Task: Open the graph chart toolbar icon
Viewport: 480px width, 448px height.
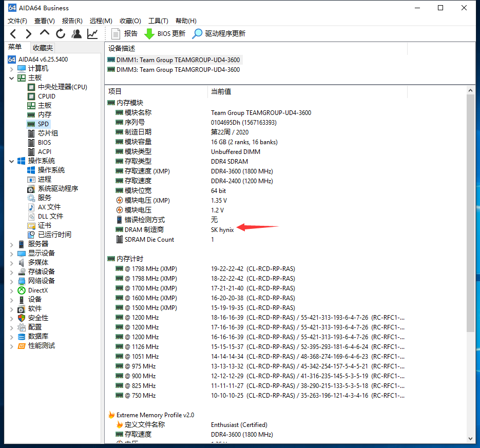Action: [92, 34]
